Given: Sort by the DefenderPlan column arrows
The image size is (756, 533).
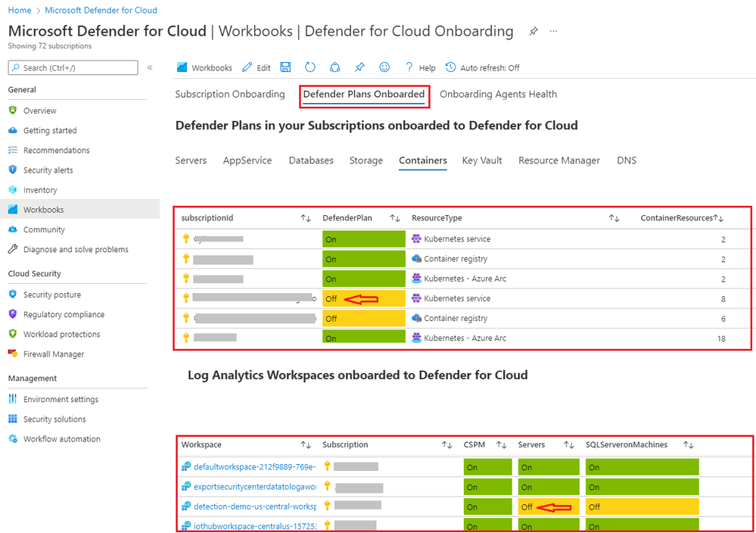Looking at the screenshot, I should click(395, 218).
